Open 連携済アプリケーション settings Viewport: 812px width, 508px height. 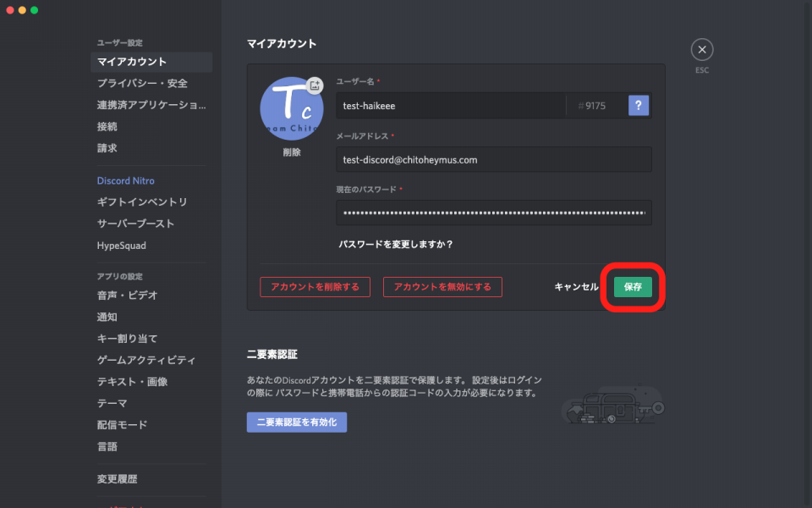[151, 105]
